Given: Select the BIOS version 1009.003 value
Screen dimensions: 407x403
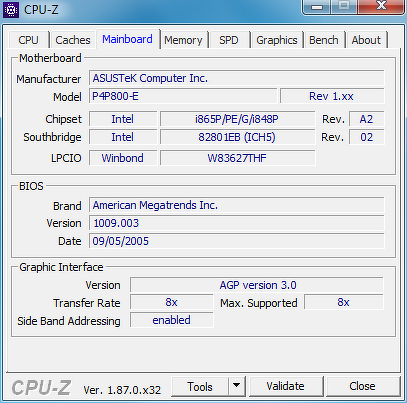Looking at the screenshot, I should click(x=237, y=223).
